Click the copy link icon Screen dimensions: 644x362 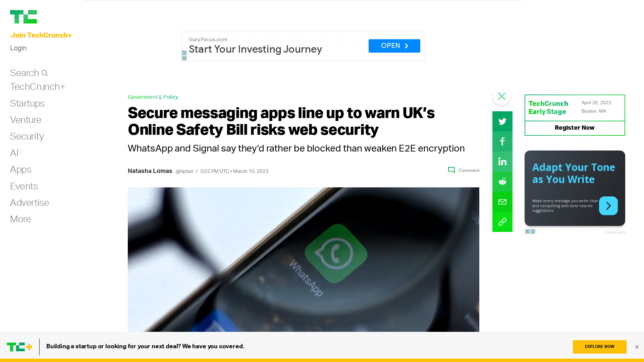pos(502,222)
